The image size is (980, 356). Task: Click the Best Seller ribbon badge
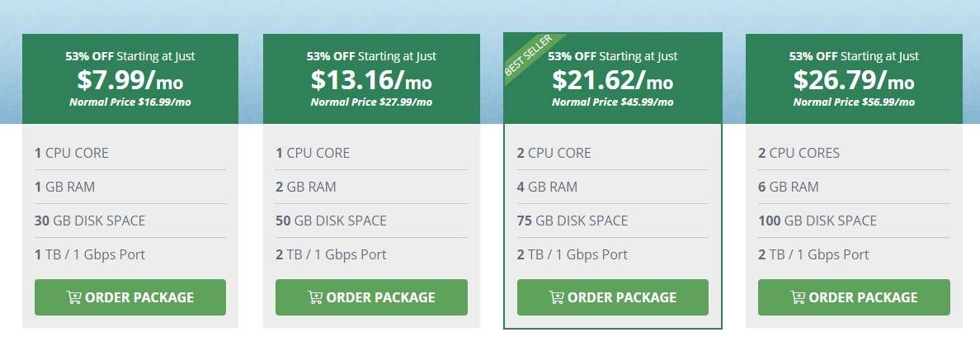click(x=529, y=55)
